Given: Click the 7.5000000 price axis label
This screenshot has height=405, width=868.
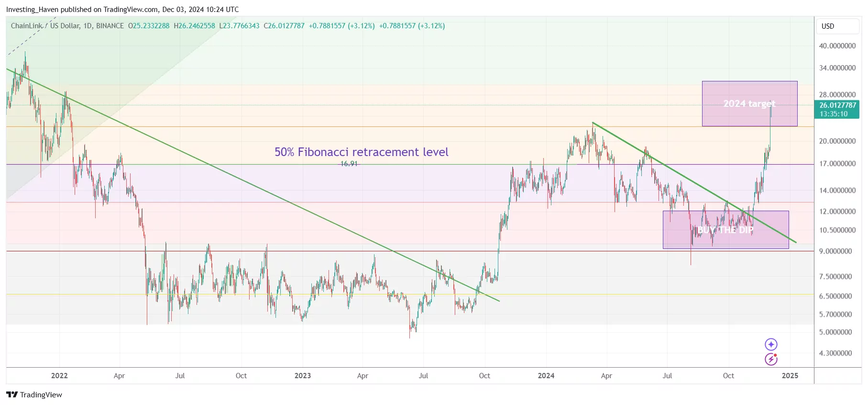Looking at the screenshot, I should click(835, 277).
